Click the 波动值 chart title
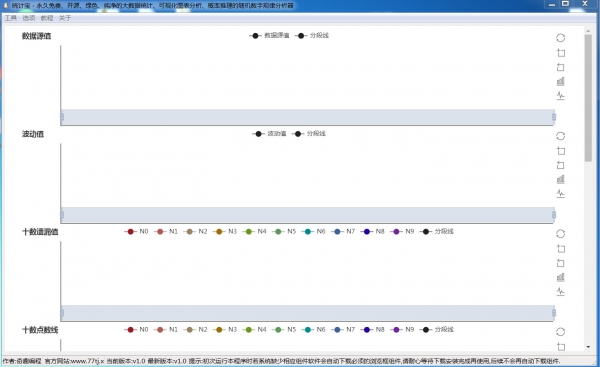The image size is (600, 367). pos(33,134)
